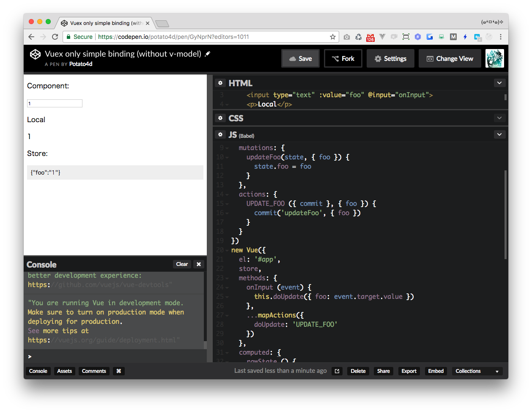Open pen in new window icon
This screenshot has width=532, height=413.
point(337,371)
